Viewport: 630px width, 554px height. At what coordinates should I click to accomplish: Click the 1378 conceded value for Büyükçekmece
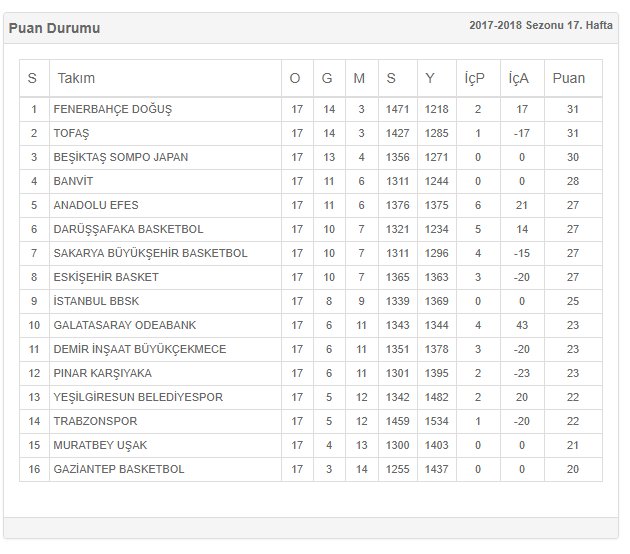pyautogui.click(x=436, y=349)
